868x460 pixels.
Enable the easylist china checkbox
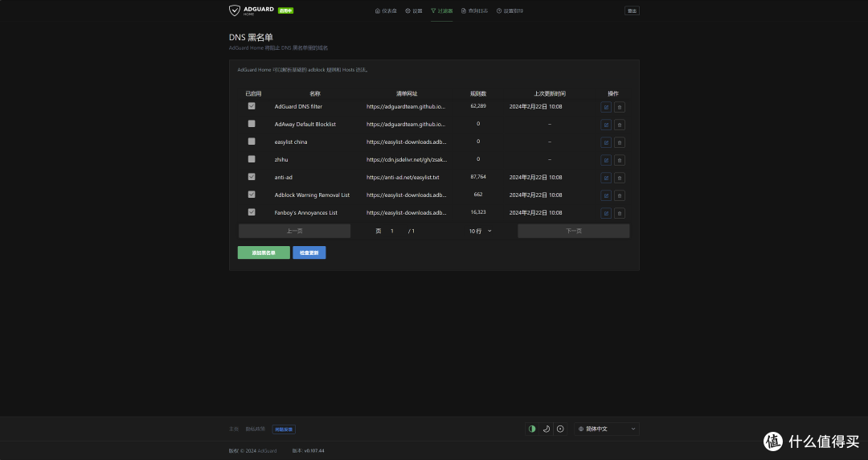[x=252, y=142]
